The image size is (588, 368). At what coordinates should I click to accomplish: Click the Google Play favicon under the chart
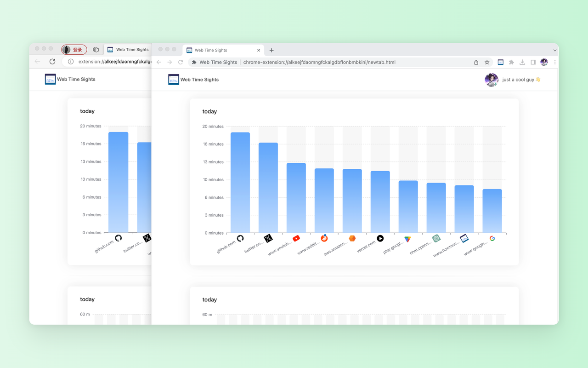pos(408,239)
